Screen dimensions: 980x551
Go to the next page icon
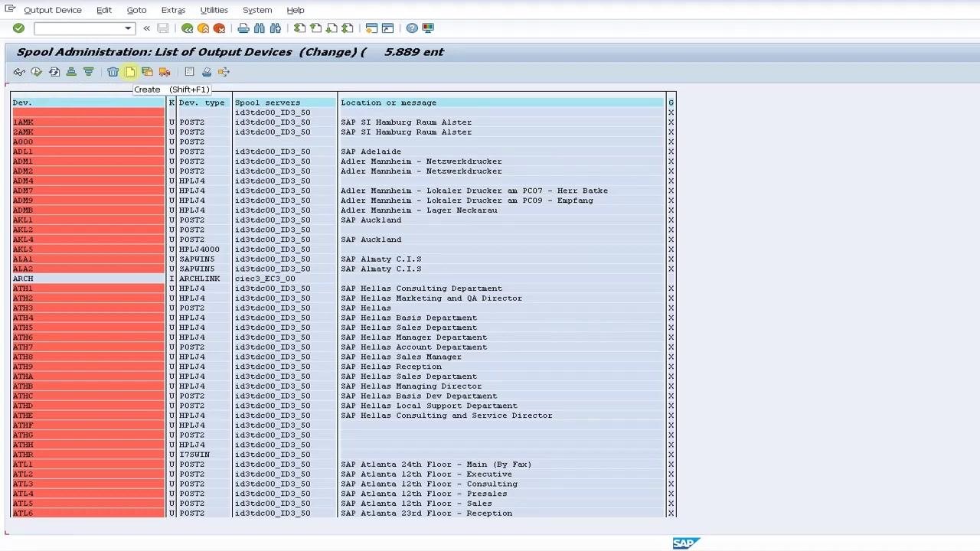[332, 28]
